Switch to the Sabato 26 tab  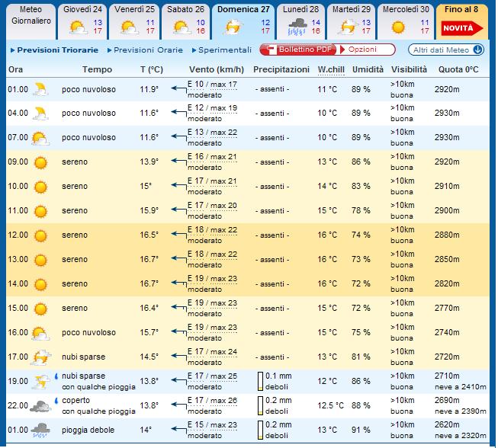click(185, 21)
